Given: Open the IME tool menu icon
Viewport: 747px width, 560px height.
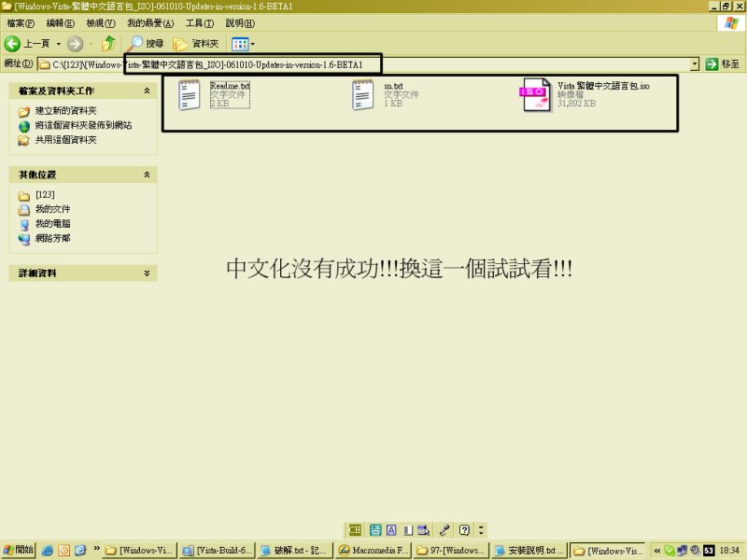Looking at the screenshot, I should (424, 530).
